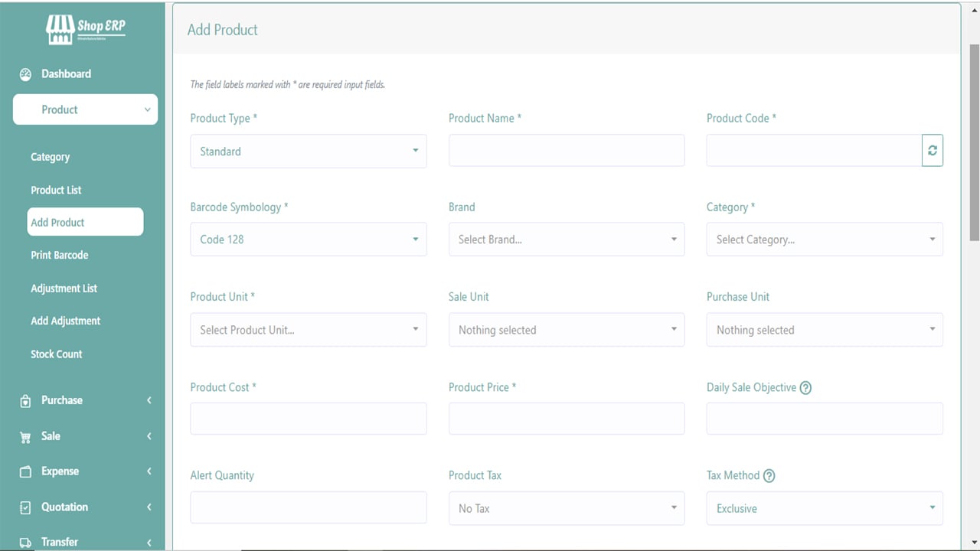Viewport: 980px width, 551px height.
Task: Click the refresh icon beside Product Code
Action: [932, 151]
